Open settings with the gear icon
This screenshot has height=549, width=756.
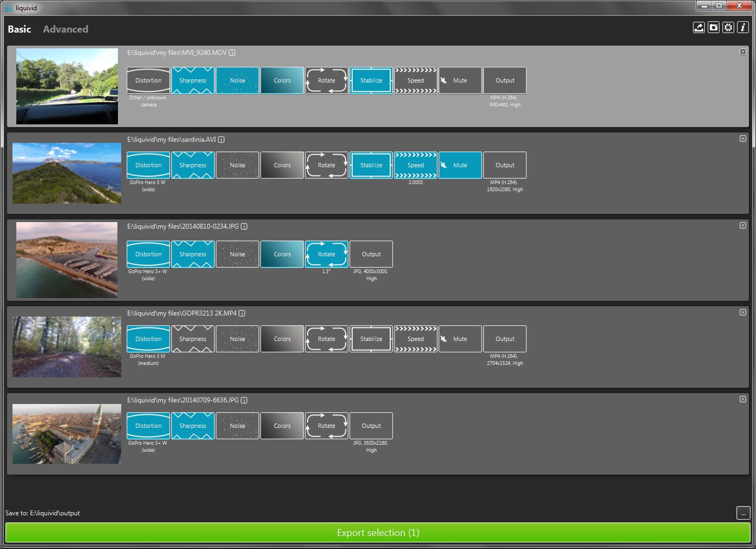pos(728,28)
